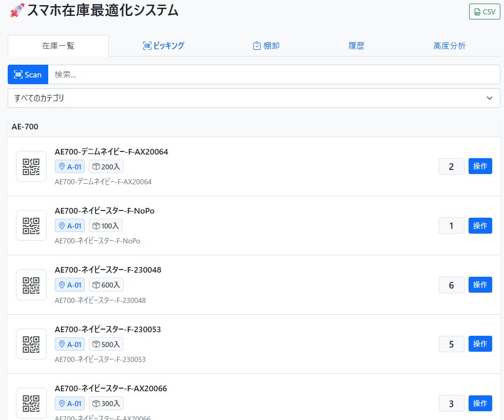
Task: Click the A-01 location badge for AE700-ネイビースター-F-230053
Action: tap(70, 344)
